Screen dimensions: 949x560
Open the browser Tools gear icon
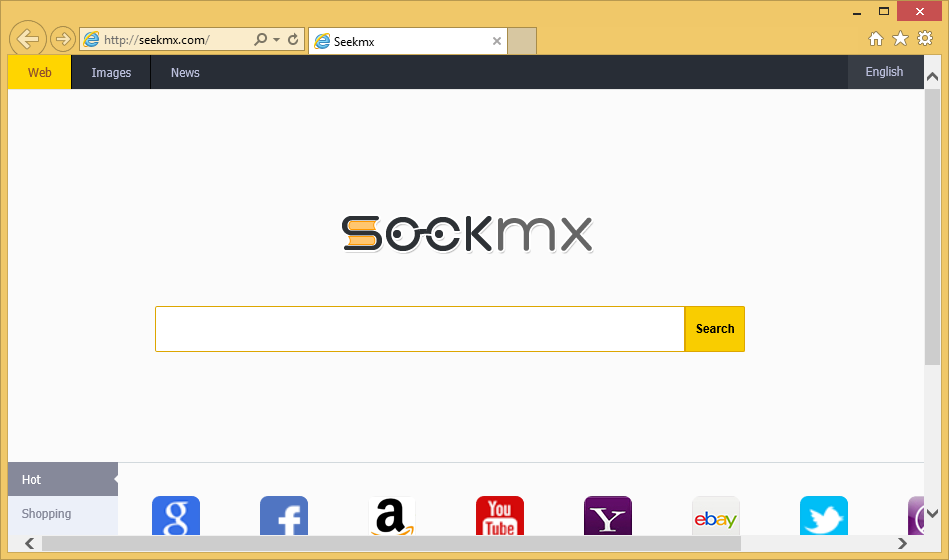point(925,39)
